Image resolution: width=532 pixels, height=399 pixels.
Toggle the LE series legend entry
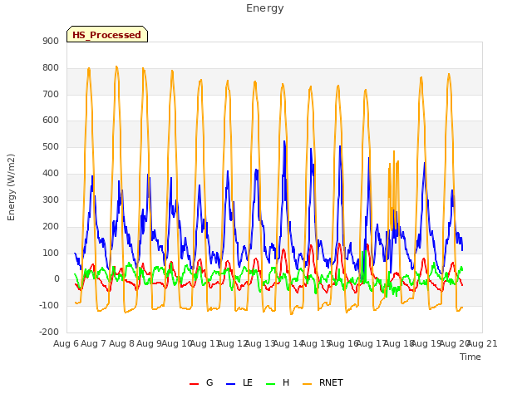[239, 382]
